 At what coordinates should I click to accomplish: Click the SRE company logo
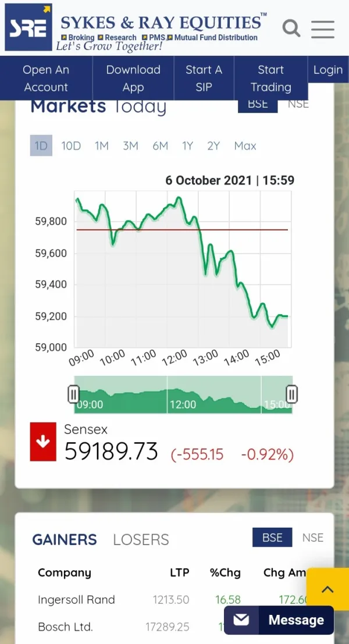pyautogui.click(x=28, y=27)
